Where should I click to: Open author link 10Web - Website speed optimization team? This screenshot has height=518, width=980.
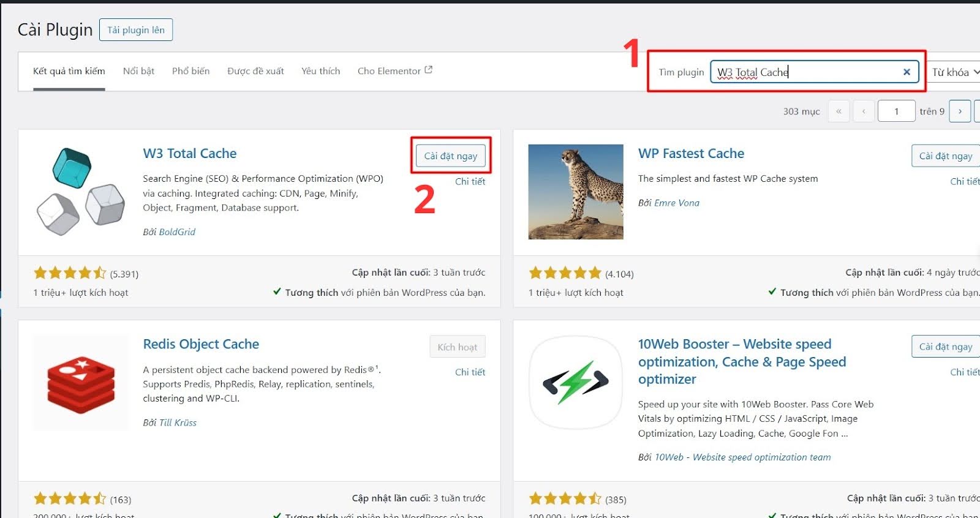[x=743, y=457]
